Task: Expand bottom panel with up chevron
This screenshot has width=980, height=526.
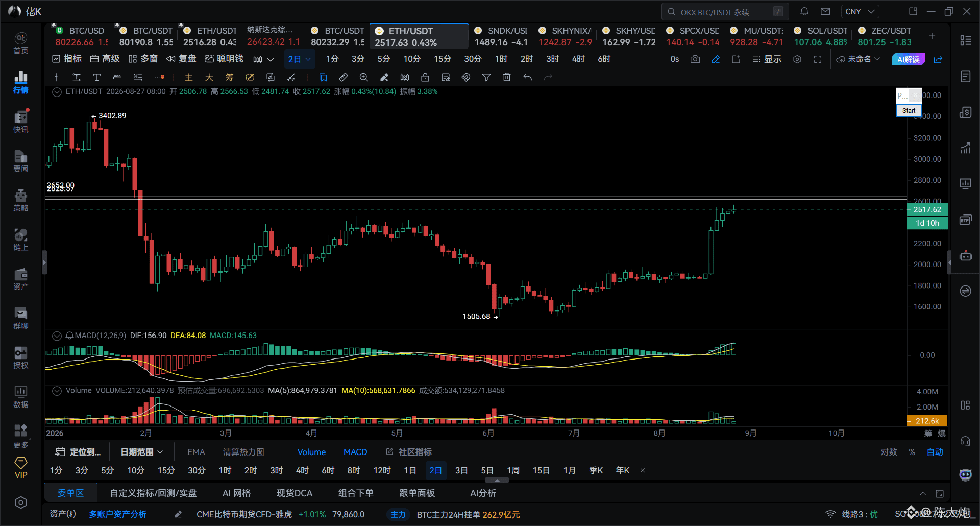Action: tap(923, 493)
